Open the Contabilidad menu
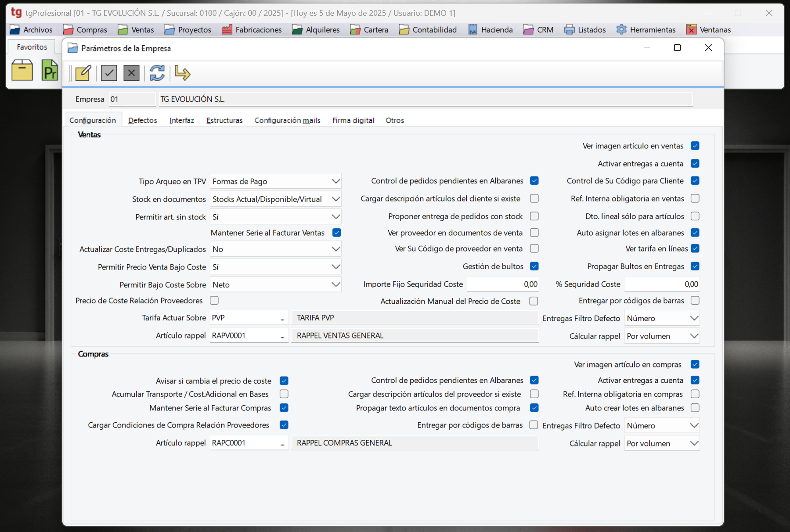Image resolution: width=790 pixels, height=532 pixels. pyautogui.click(x=428, y=29)
